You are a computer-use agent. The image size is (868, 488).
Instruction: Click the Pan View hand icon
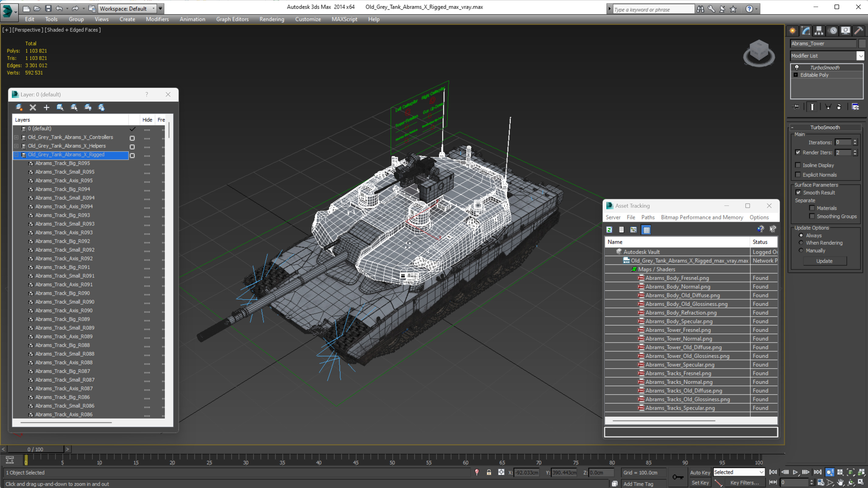coord(840,483)
